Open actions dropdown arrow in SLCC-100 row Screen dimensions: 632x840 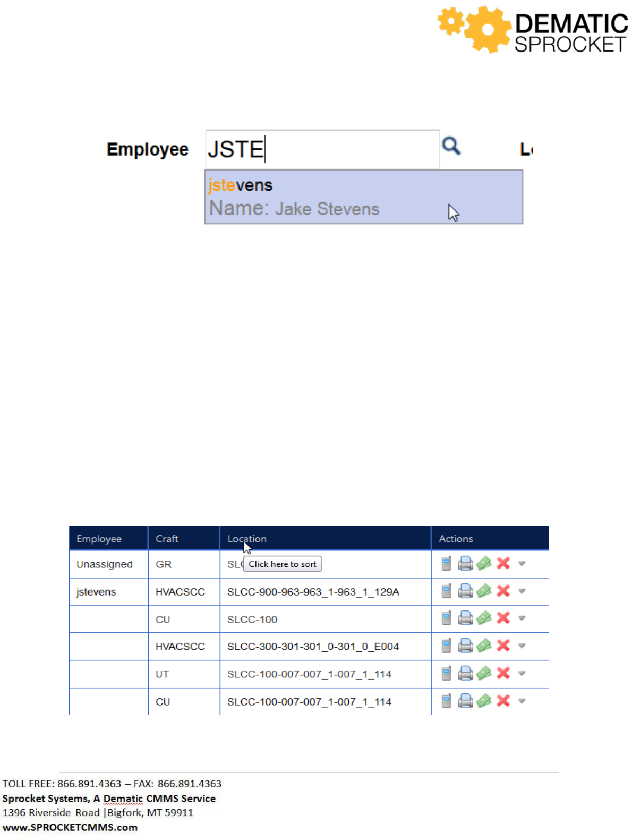click(522, 618)
